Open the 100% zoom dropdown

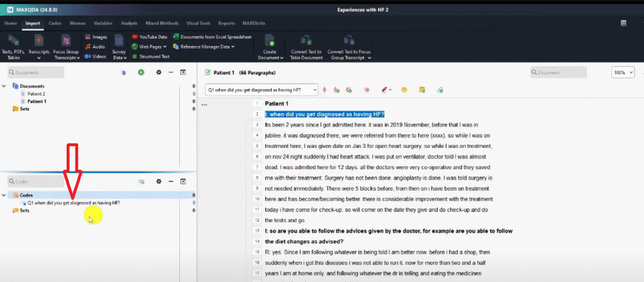tap(623, 72)
